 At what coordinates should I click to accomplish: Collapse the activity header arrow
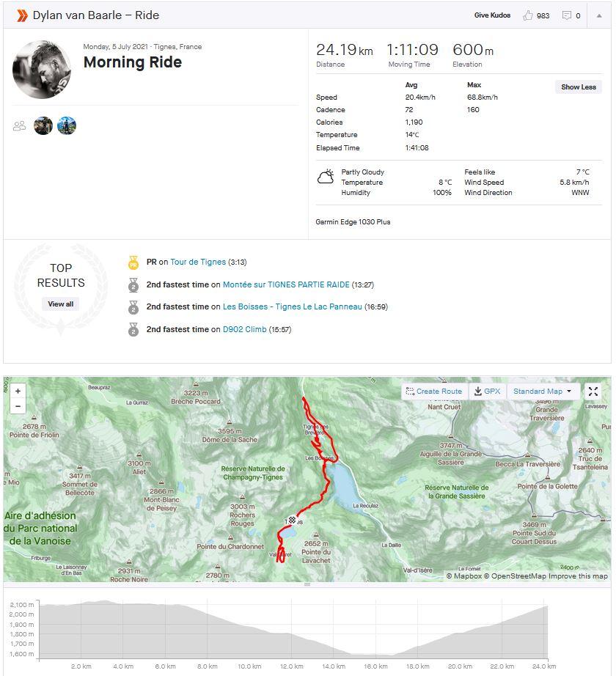tap(598, 15)
